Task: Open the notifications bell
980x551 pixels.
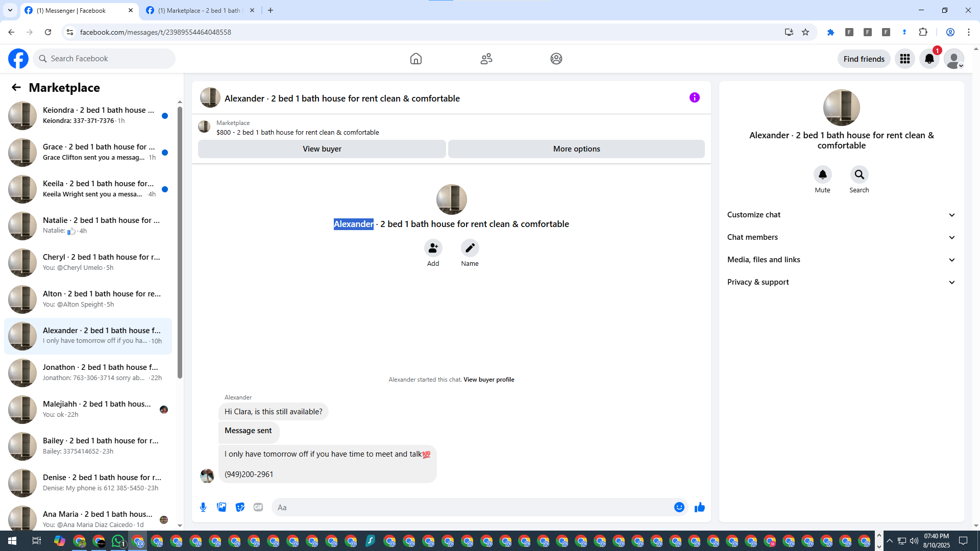Action: coord(929,59)
